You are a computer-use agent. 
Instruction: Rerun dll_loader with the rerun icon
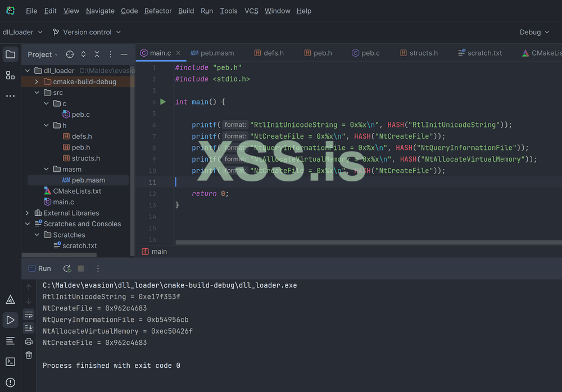click(x=67, y=268)
